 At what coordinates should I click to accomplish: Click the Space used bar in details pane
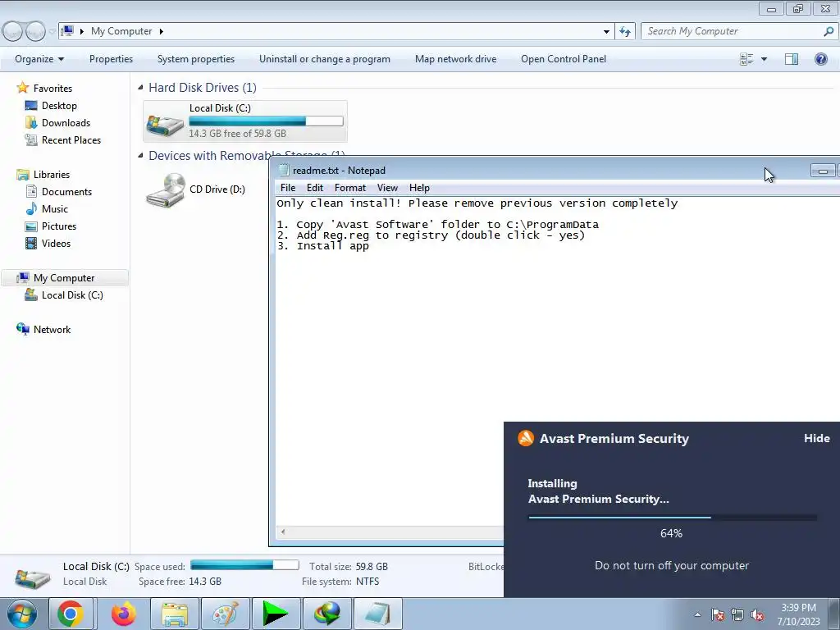coord(244,565)
